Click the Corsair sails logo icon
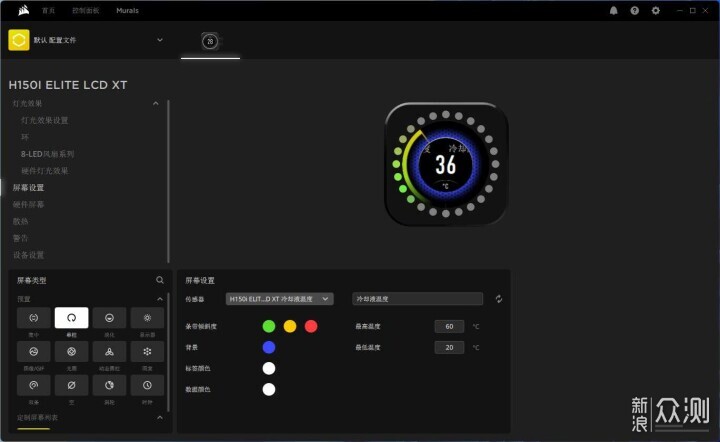The image size is (720, 442). [24, 10]
